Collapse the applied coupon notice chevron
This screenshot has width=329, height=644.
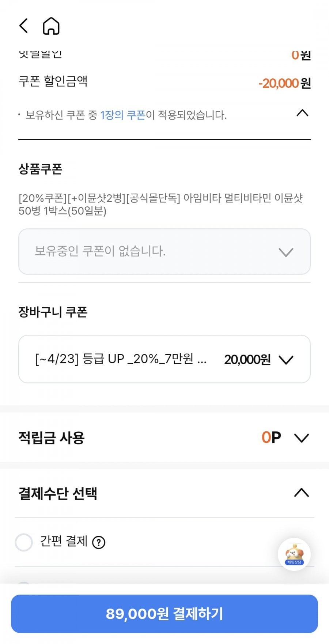[302, 113]
